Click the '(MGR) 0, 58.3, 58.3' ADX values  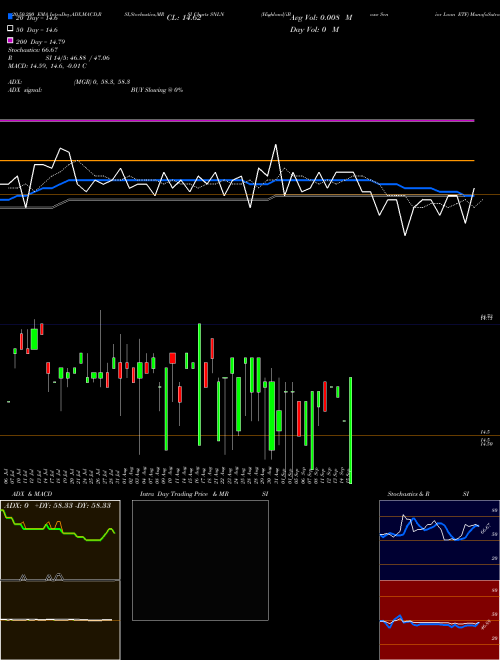(x=102, y=82)
